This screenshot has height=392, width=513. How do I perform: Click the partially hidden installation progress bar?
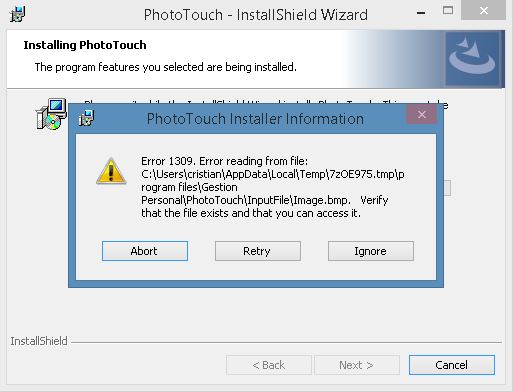pos(447,188)
